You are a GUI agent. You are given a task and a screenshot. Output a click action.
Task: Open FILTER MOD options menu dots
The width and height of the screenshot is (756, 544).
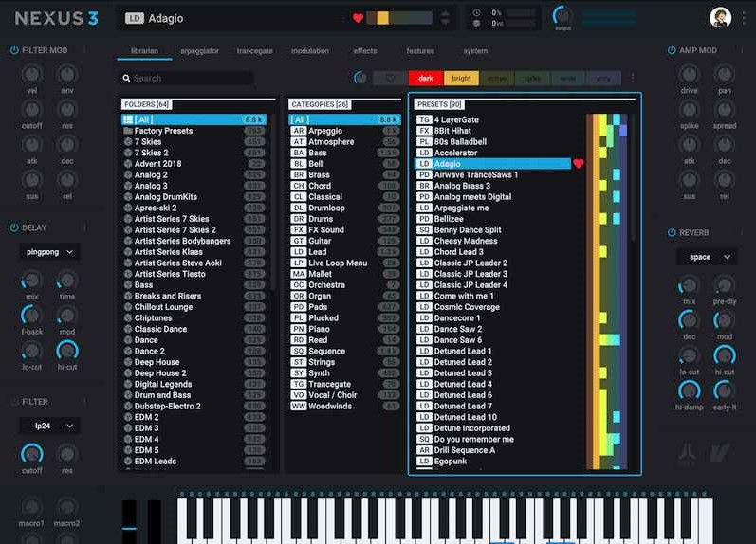tap(84, 50)
